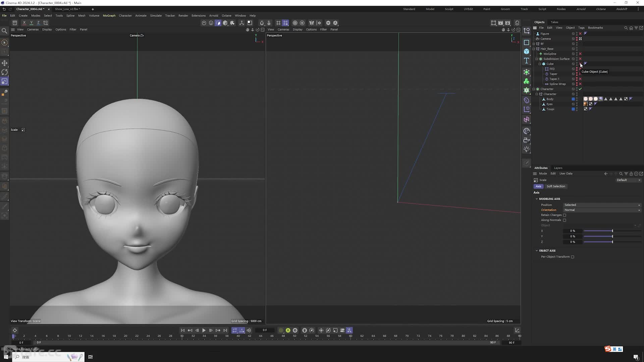This screenshot has width=644, height=362.
Task: Collapse the Cube object children
Action: click(540, 64)
